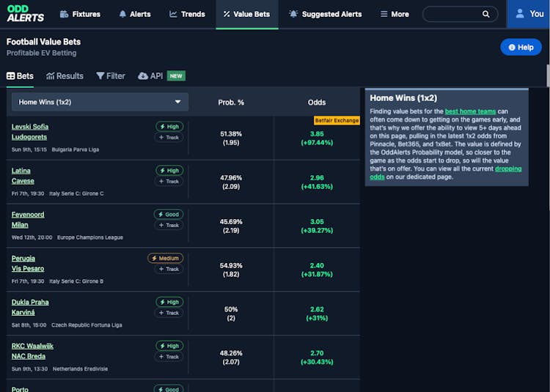
Task: Follow the dropping odds link
Action: 508,169
